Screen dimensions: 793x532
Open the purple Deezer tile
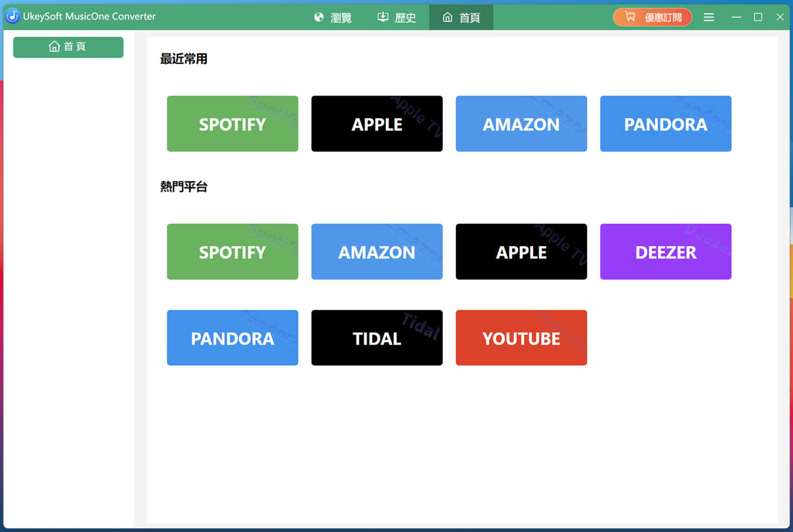tap(665, 252)
